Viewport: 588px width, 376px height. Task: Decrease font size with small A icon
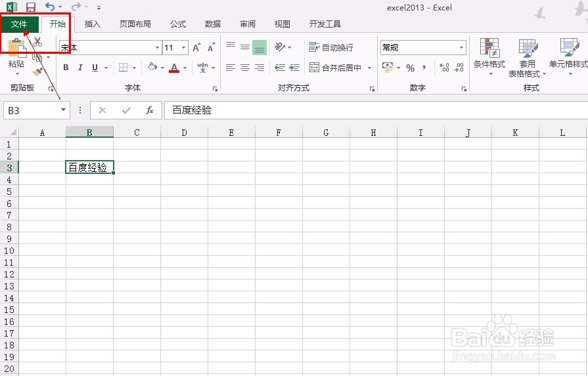click(211, 47)
